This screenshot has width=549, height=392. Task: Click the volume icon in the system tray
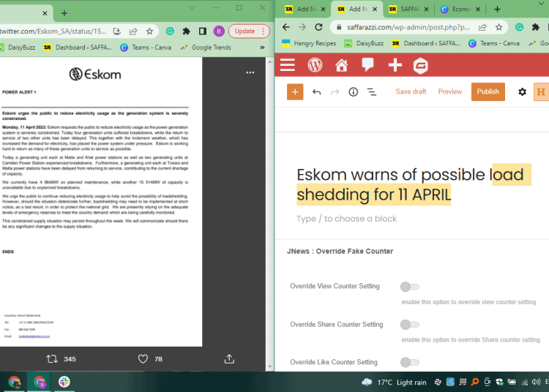coord(536,382)
